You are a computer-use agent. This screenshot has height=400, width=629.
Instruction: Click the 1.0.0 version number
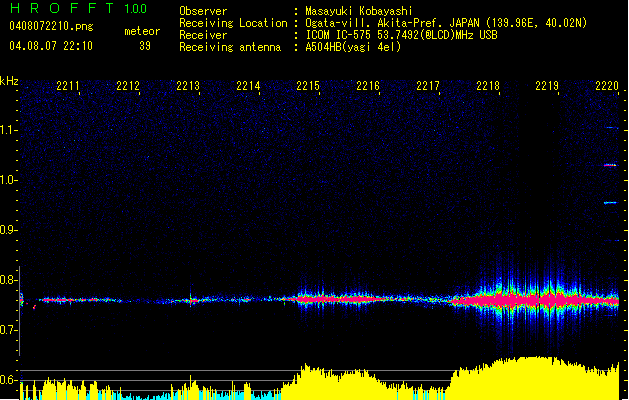[x=135, y=8]
